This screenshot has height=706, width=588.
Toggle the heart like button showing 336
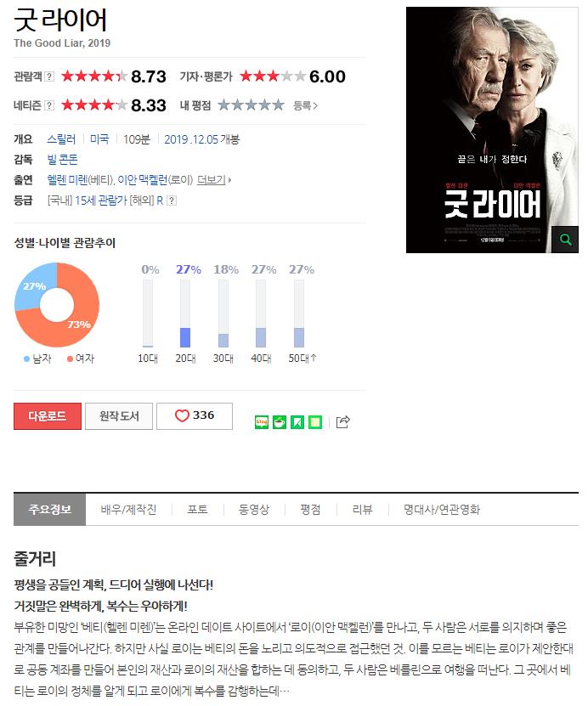(x=195, y=416)
